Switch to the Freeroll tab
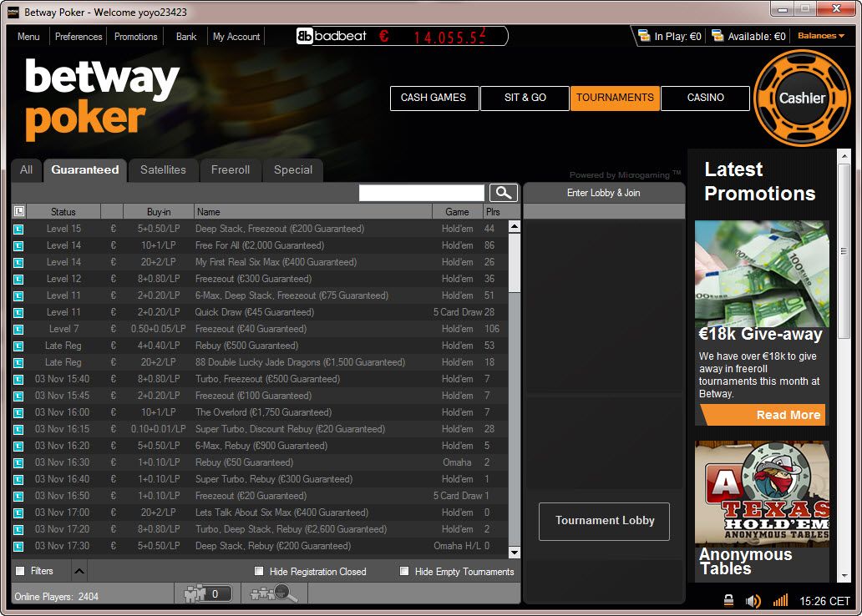Image resolution: width=862 pixels, height=616 pixels. 231,169
